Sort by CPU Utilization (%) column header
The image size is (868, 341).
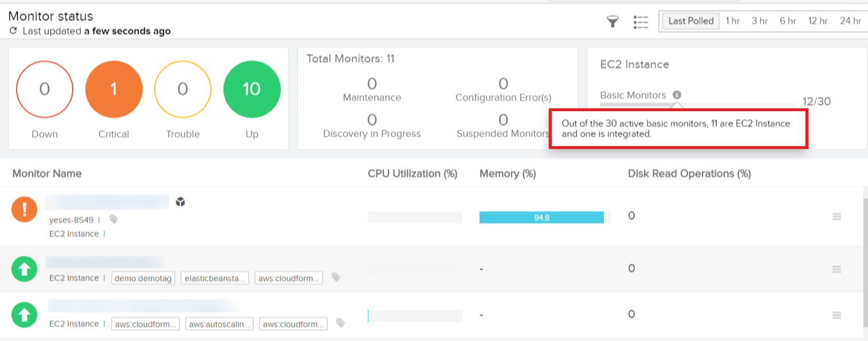[413, 174]
